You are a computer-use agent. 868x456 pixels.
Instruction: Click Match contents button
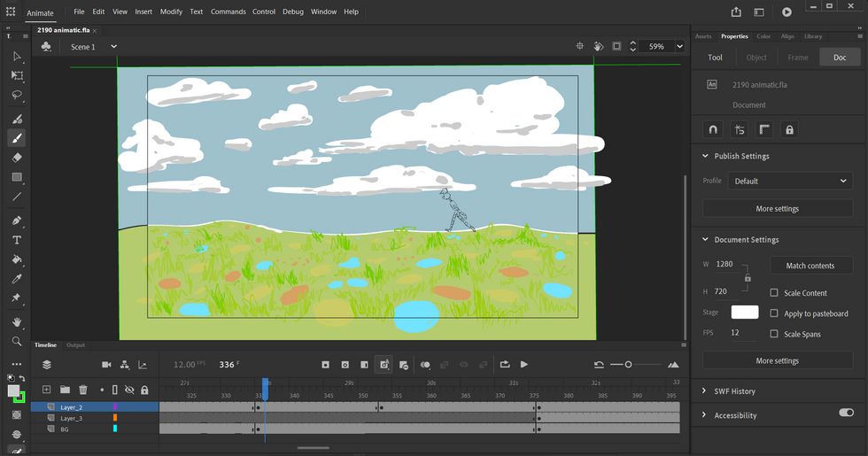[x=810, y=266]
